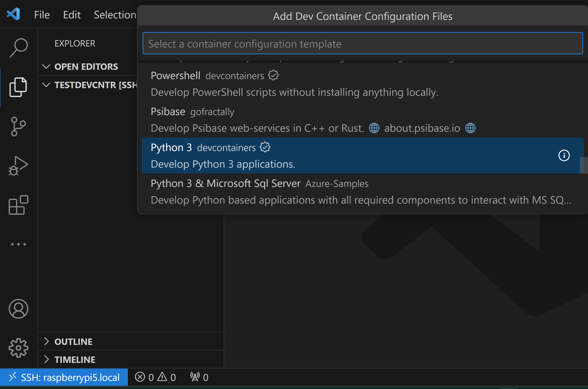Select Python 3 & Microsoft Sql Server template
This screenshot has width=588, height=389.
point(362,191)
